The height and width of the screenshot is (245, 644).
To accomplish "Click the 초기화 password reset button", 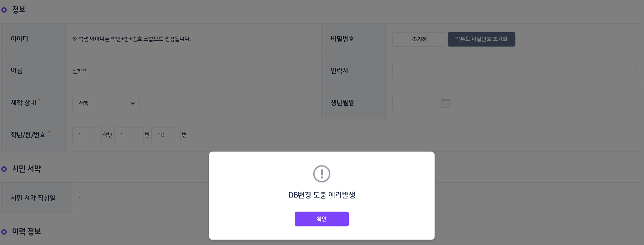I will 419,39.
